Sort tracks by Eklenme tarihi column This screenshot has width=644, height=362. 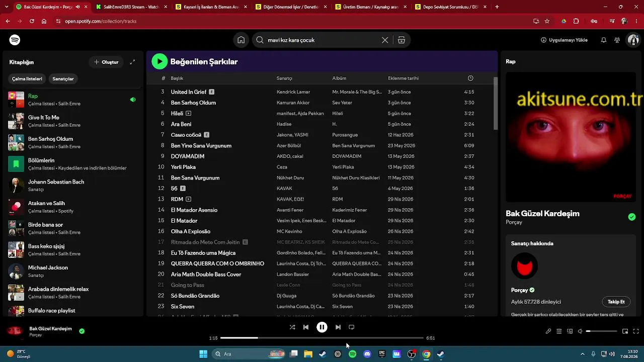coord(403,78)
